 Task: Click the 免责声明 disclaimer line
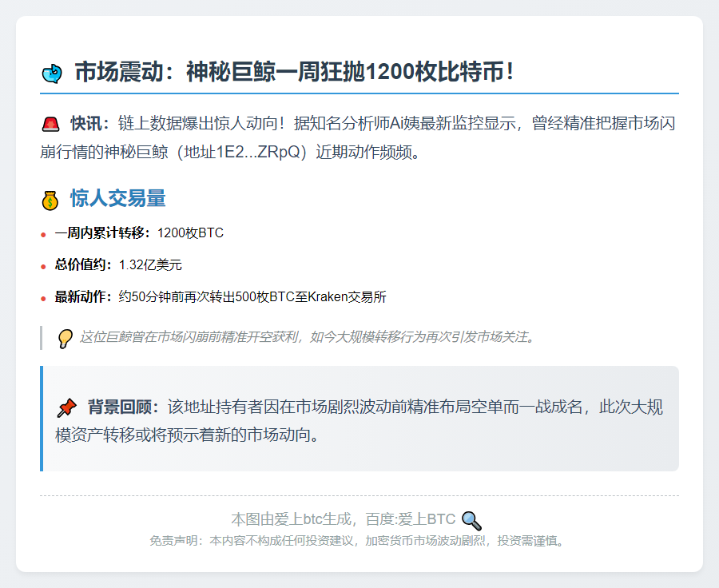[x=359, y=541]
